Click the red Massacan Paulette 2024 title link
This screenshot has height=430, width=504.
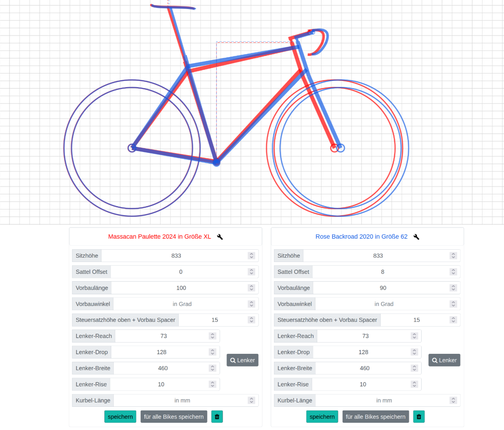(160, 237)
